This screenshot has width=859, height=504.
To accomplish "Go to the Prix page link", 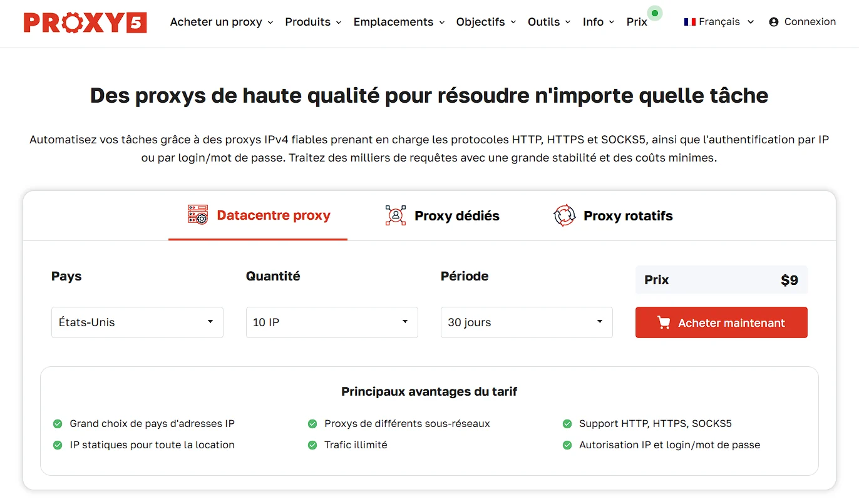I will [637, 22].
